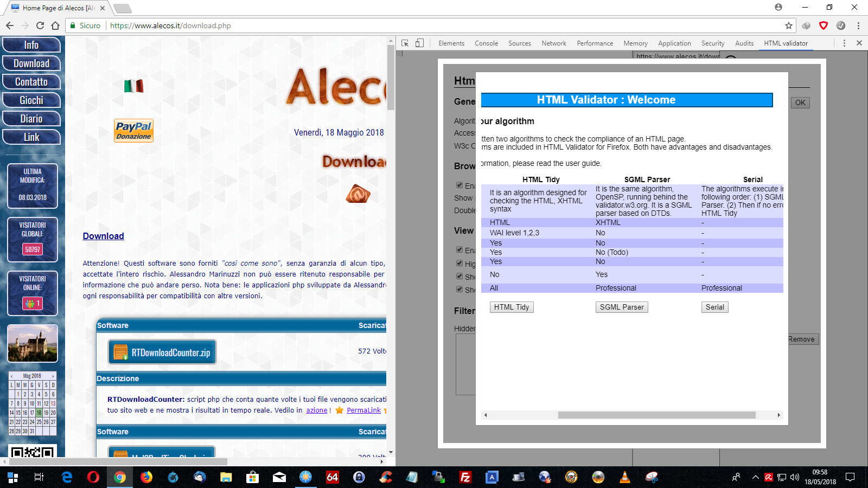The height and width of the screenshot is (488, 868).
Task: Open the Giochi page from site menu
Action: [x=31, y=100]
